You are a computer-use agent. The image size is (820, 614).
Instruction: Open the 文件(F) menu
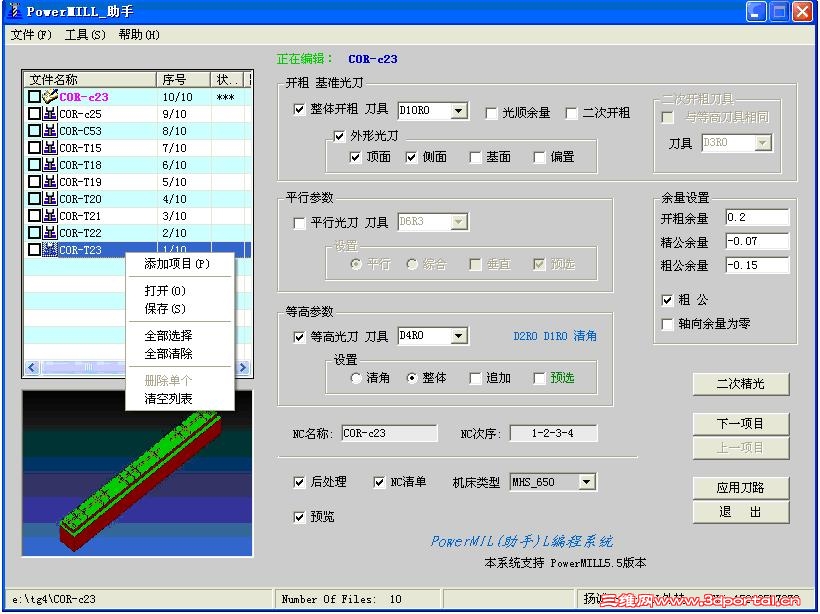point(31,35)
